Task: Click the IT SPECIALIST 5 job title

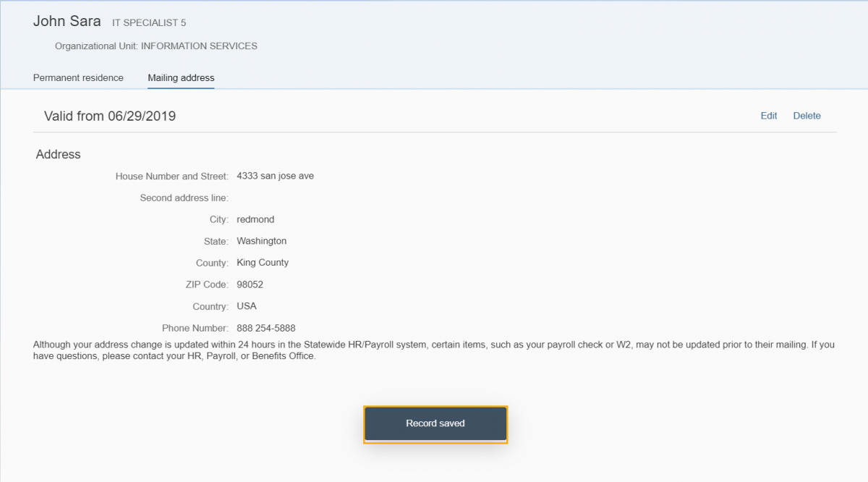Action: coord(149,23)
